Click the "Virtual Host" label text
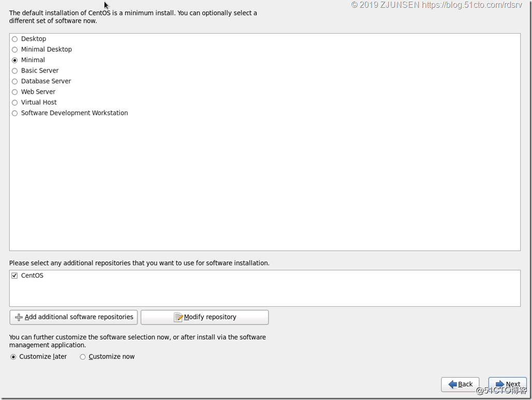The image size is (532, 400). pos(39,102)
